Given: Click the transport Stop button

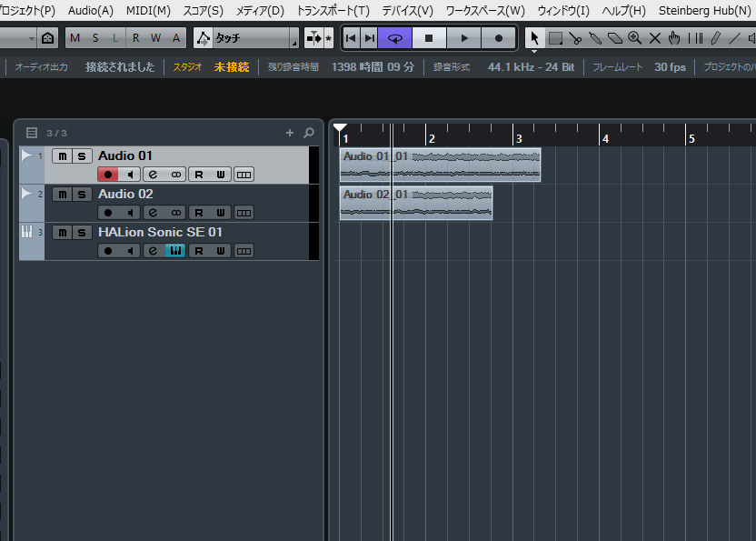Looking at the screenshot, I should click(x=429, y=38).
